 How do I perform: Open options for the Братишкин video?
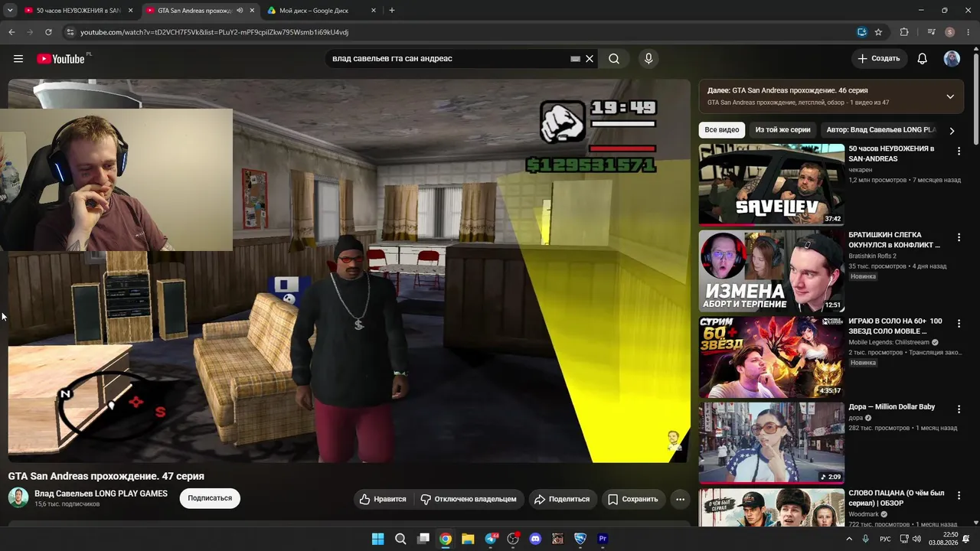pyautogui.click(x=959, y=237)
